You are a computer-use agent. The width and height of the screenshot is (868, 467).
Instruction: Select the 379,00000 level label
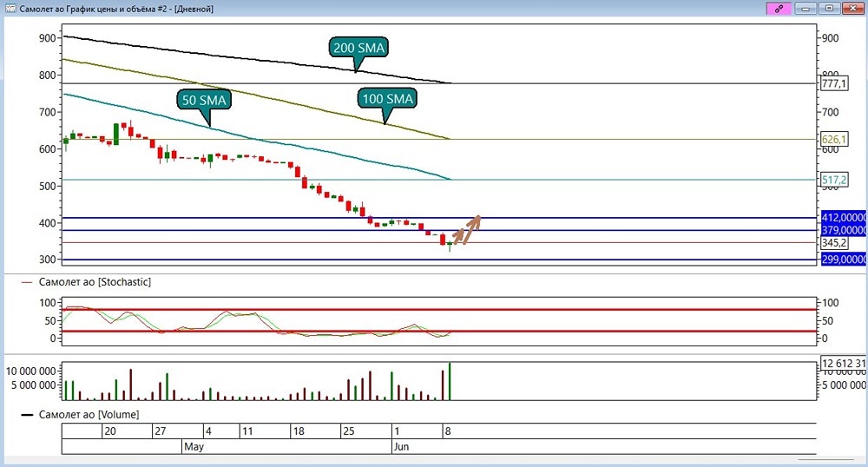844,230
